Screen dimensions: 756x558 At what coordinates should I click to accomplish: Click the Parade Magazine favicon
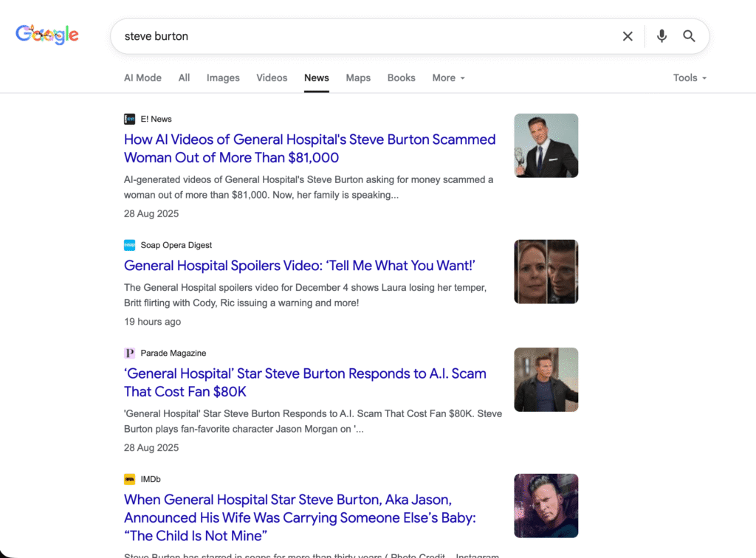(x=130, y=353)
